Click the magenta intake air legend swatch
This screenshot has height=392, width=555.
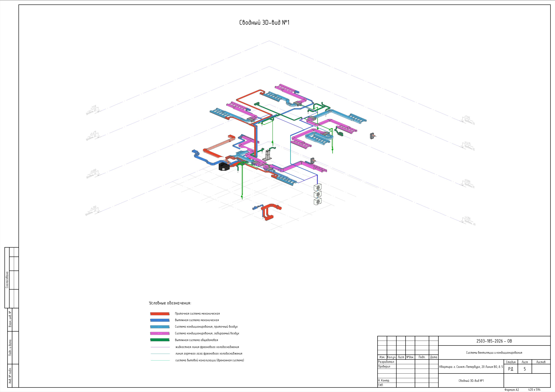(x=160, y=333)
